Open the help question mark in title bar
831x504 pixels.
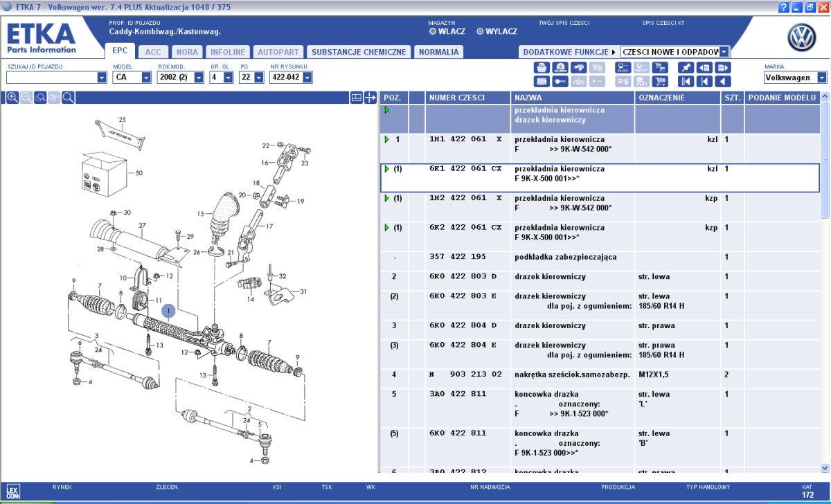pyautogui.click(x=785, y=7)
